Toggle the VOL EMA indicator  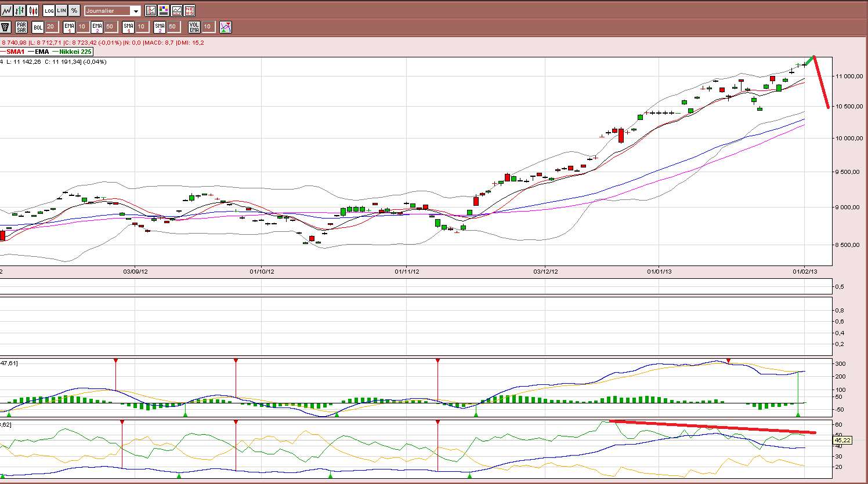point(194,27)
